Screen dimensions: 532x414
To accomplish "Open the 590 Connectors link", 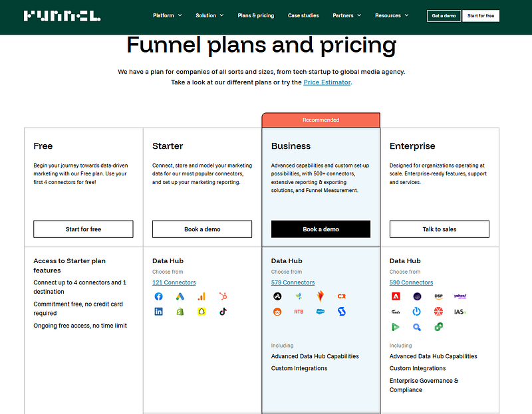I will coord(411,282).
